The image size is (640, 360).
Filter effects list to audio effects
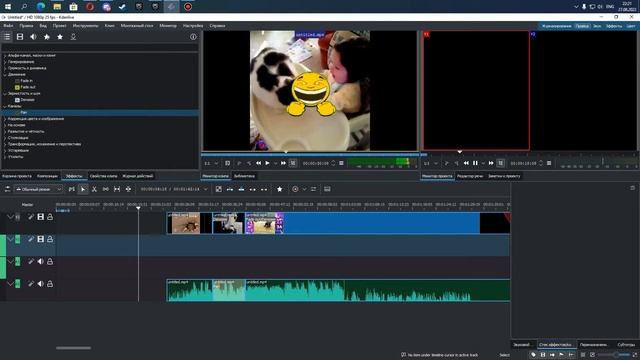[x=33, y=37]
